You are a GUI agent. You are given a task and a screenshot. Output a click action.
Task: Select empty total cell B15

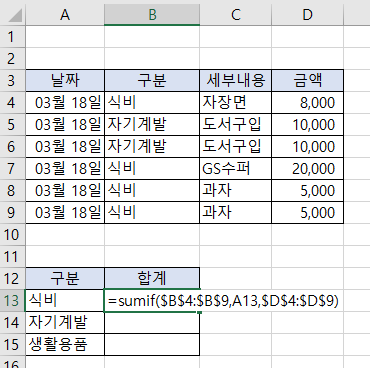coord(152,345)
